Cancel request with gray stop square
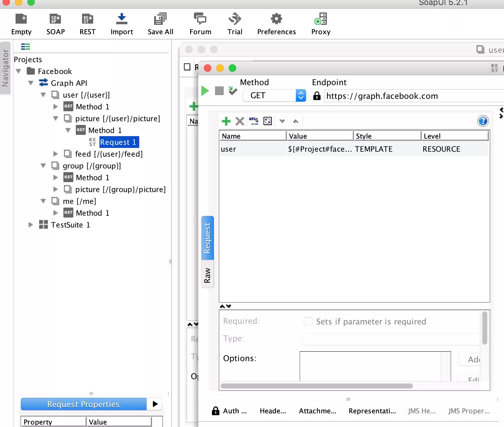The height and width of the screenshot is (427, 504). pos(219,91)
